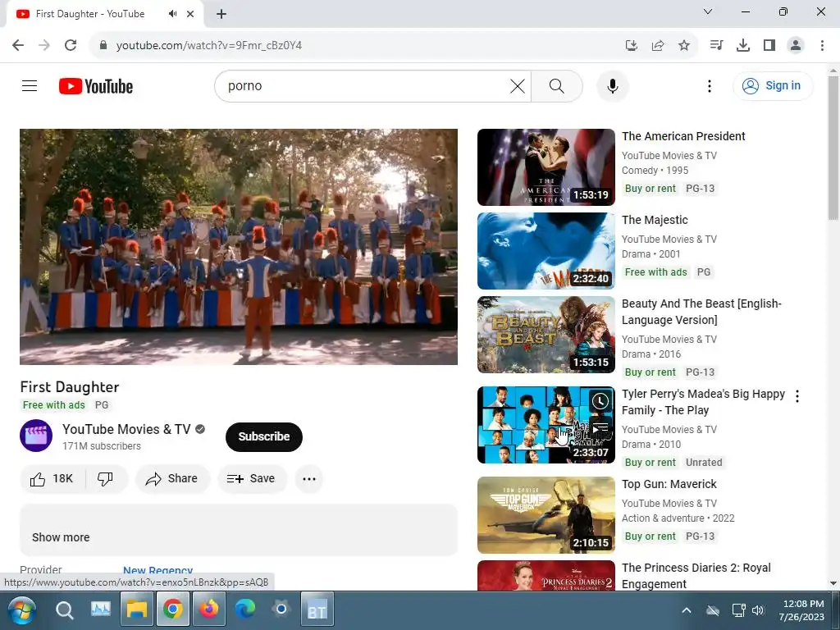Open the Windows Start menu
840x630 pixels.
click(21, 609)
